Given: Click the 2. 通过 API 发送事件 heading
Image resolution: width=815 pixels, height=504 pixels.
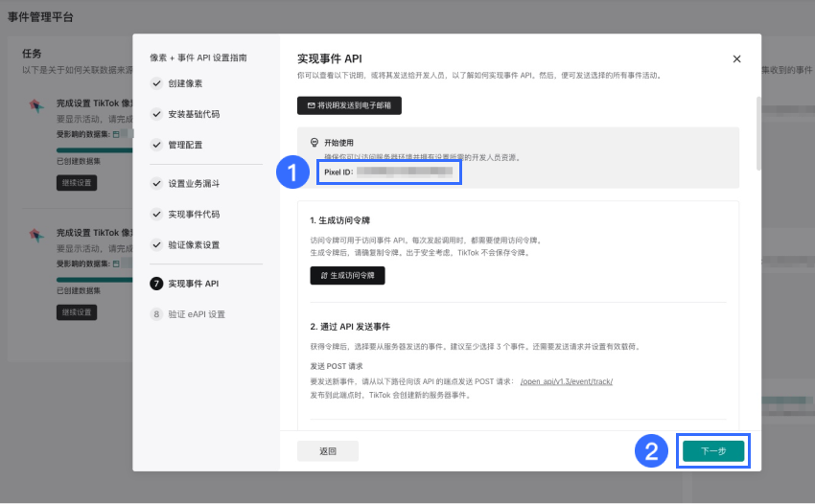Looking at the screenshot, I should 350,327.
